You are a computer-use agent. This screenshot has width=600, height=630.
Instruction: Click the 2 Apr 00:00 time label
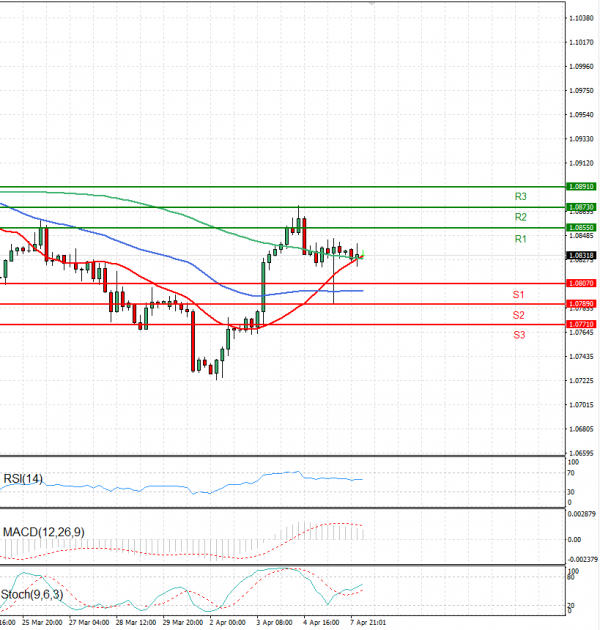pos(227,622)
